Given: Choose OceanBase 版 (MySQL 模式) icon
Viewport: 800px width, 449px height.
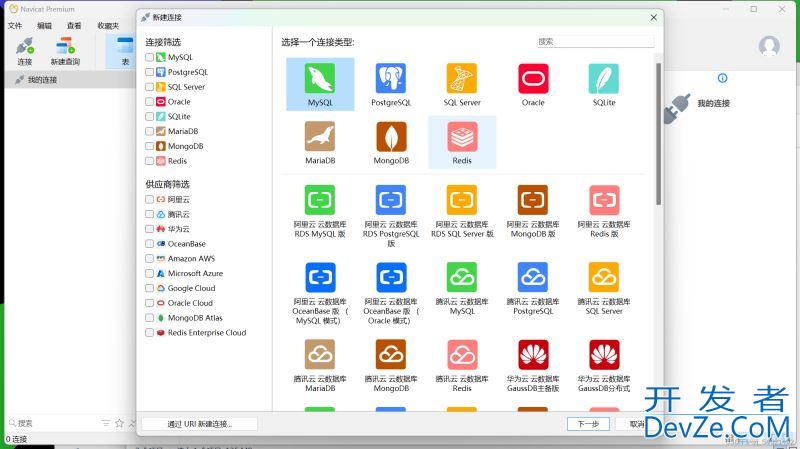Looking at the screenshot, I should [320, 277].
